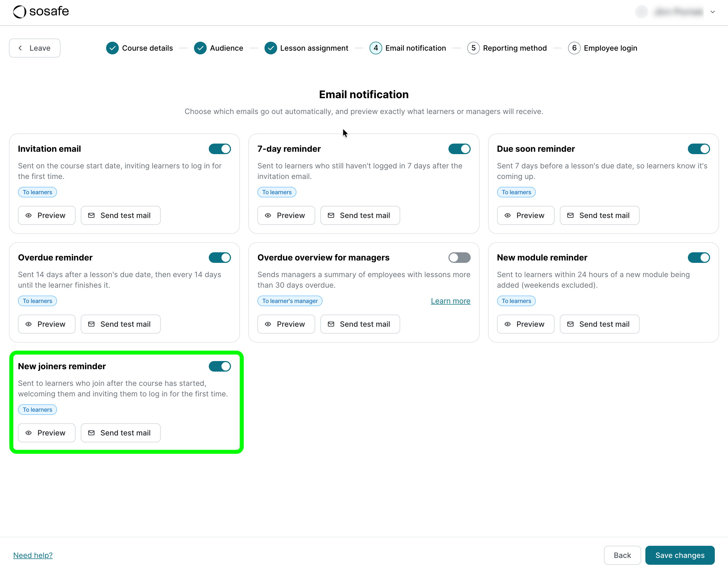
Task: Preview Overdue overview for managers email
Action: pos(286,324)
